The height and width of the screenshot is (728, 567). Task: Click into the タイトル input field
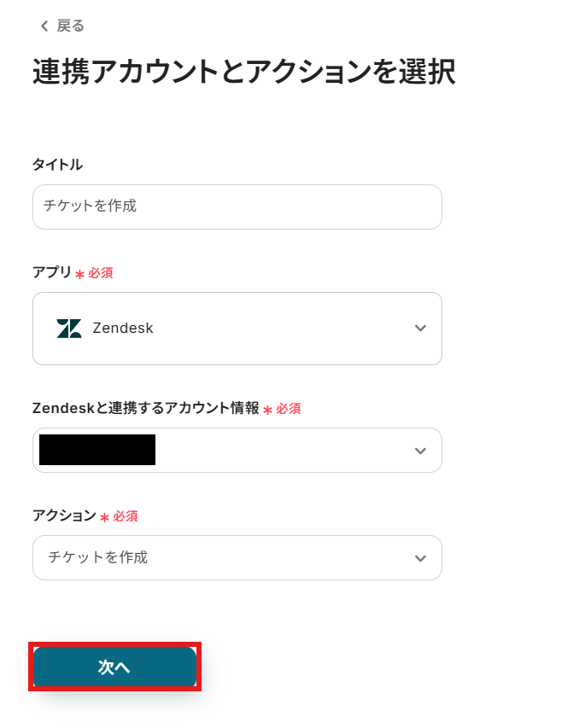(237, 207)
